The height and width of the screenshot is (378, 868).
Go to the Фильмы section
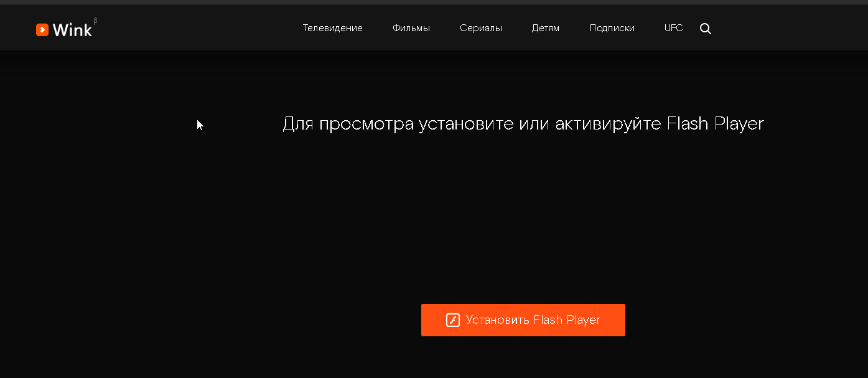(x=411, y=28)
